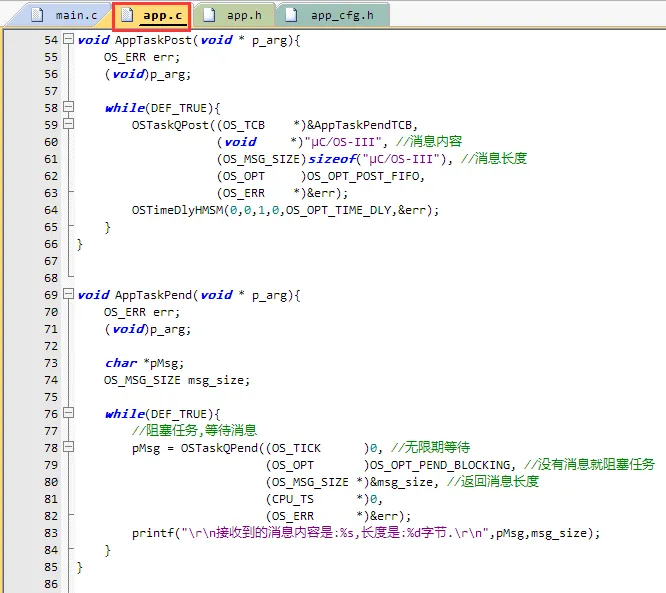Fold the OSTaskQPost call at line 59
Screen dimensions: 666x593
(x=68, y=124)
